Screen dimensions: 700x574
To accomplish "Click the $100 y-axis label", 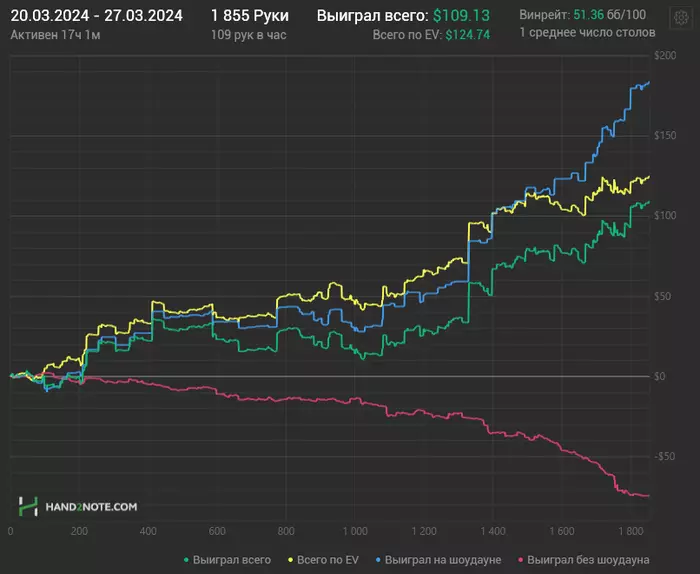I will coord(665,216).
